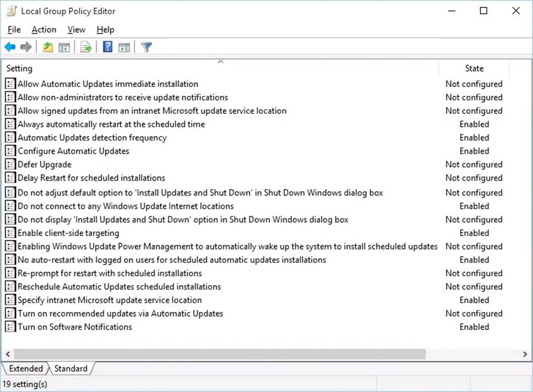The image size is (533, 392).
Task: Switch to the Extended tab
Action: 26,368
